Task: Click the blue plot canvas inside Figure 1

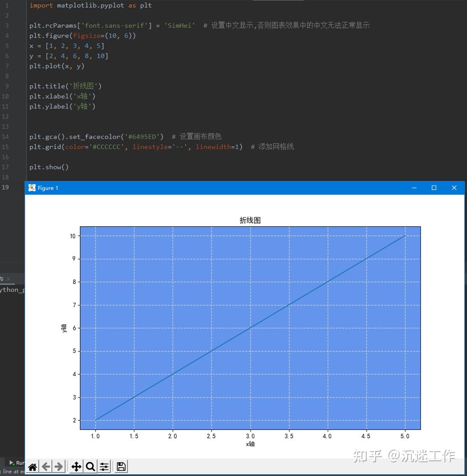Action: 250,327
